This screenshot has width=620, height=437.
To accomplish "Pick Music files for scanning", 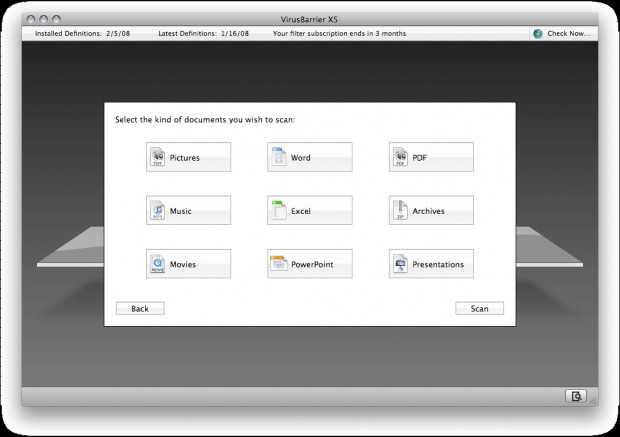I will pyautogui.click(x=188, y=210).
